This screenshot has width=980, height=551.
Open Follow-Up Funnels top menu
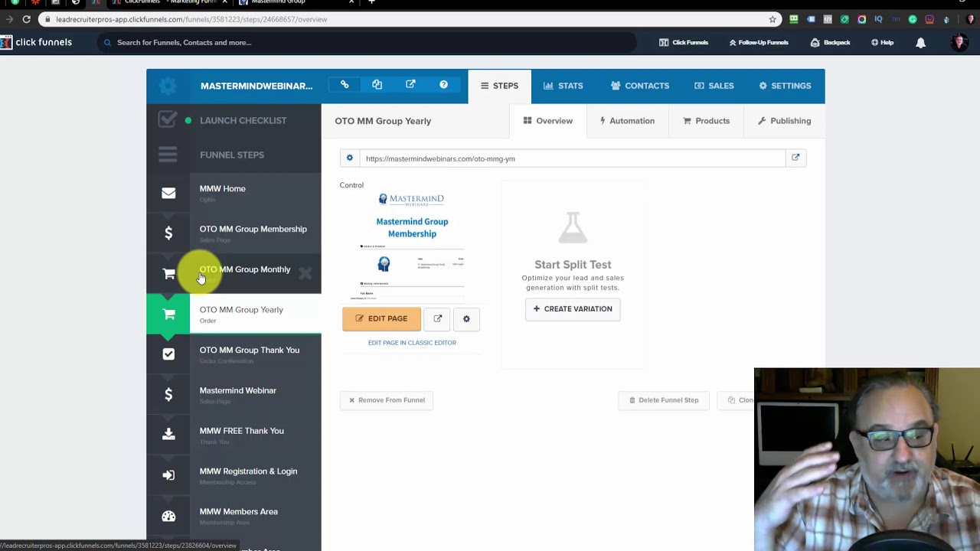pos(758,43)
